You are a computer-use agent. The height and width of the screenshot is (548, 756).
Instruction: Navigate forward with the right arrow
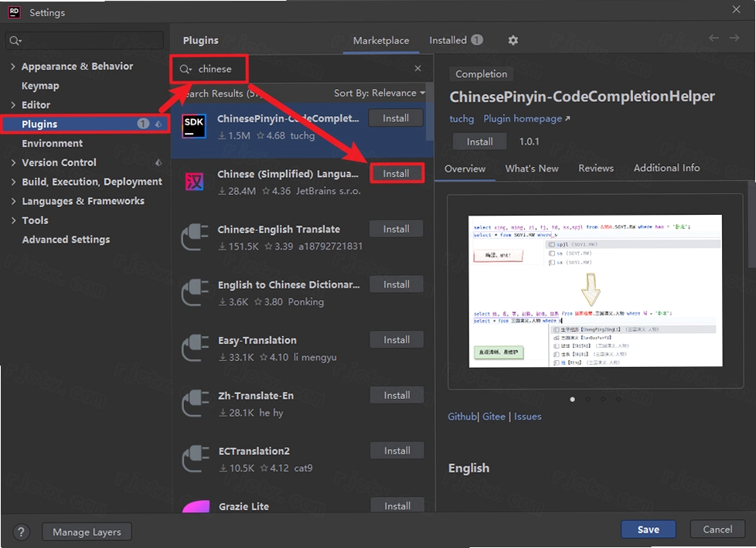click(734, 38)
